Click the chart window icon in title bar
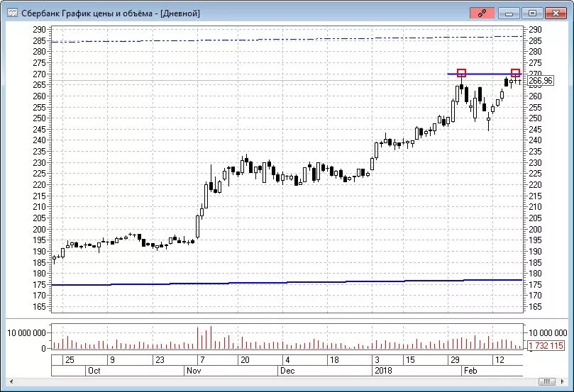The image size is (574, 392). [12, 13]
